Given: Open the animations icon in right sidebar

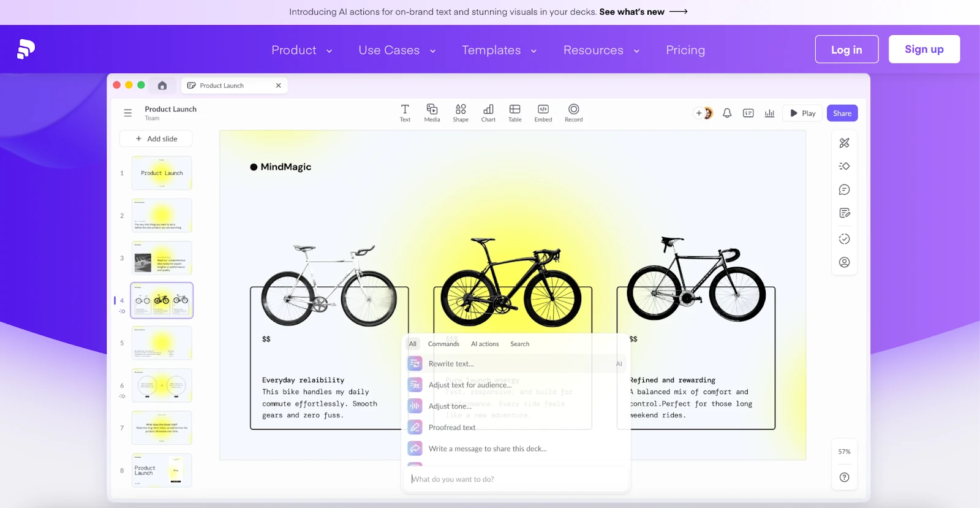Looking at the screenshot, I should (x=845, y=166).
